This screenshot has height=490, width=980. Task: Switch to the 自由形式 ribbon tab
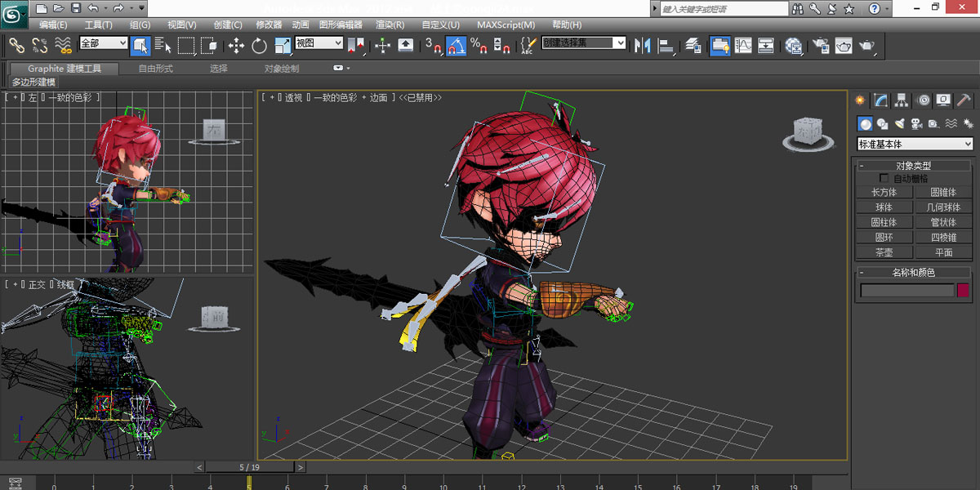tap(155, 69)
